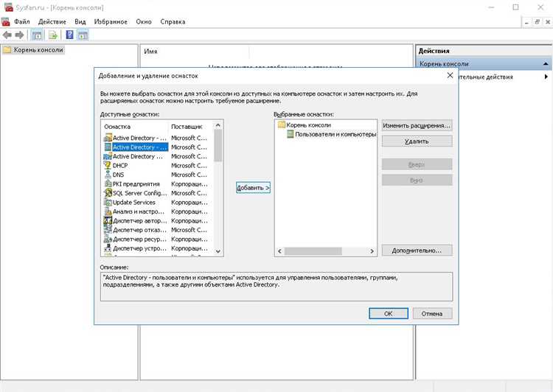Image resolution: width=553 pixels, height=392 pixels.
Task: Select the SQL Server Config snap-in icon
Action: pos(108,193)
